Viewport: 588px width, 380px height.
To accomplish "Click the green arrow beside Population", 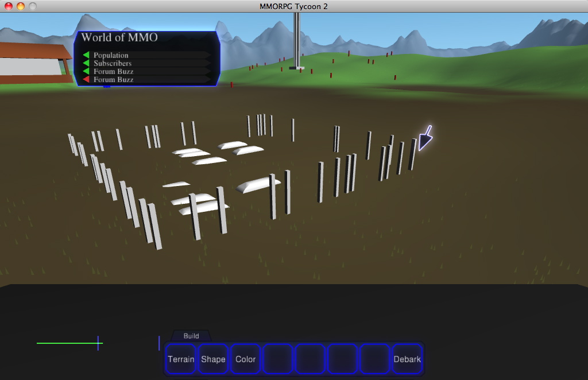I will 86,55.
